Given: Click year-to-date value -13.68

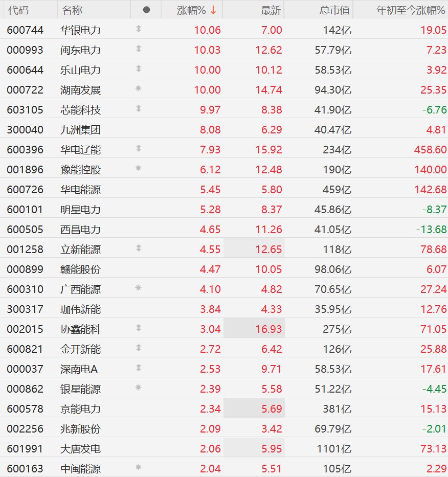Looking at the screenshot, I should pyautogui.click(x=432, y=230).
